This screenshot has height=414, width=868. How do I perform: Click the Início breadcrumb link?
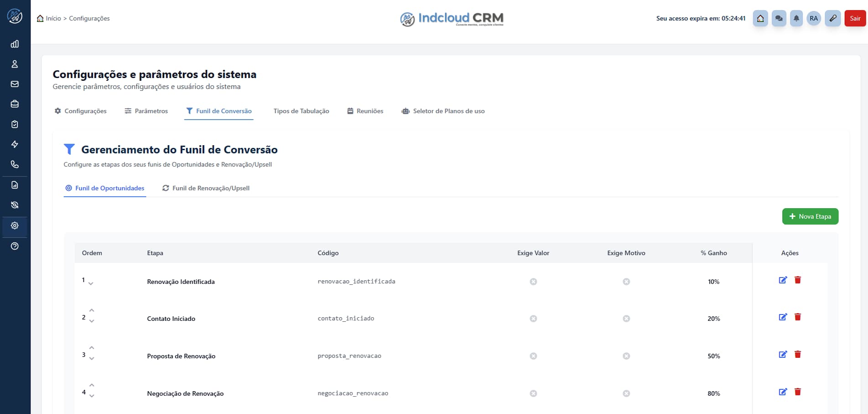53,18
